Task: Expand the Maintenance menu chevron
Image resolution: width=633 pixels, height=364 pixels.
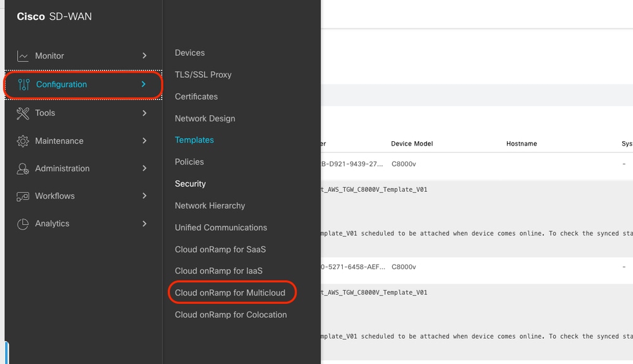Action: (144, 141)
